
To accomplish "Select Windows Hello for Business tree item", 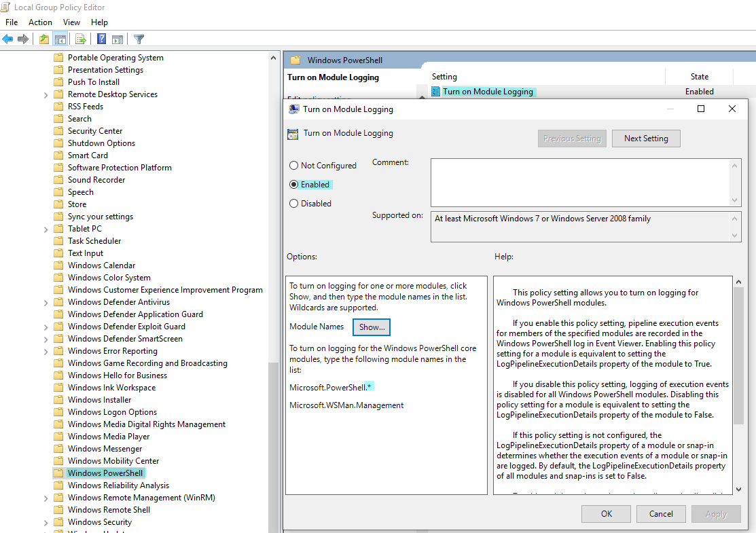I will click(x=117, y=375).
